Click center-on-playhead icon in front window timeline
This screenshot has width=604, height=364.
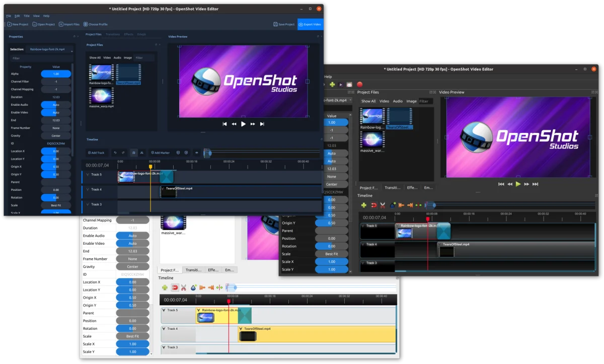coord(196,153)
